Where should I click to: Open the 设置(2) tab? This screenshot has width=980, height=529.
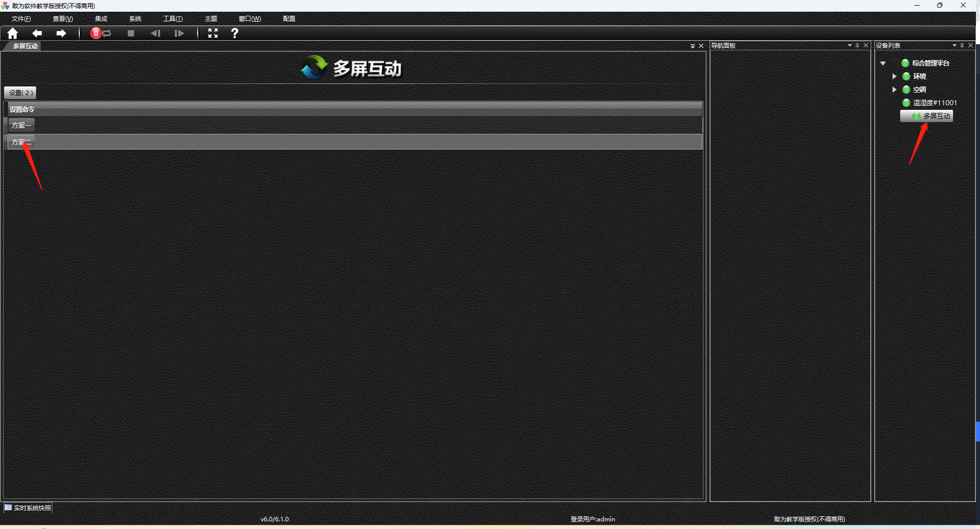[20, 93]
